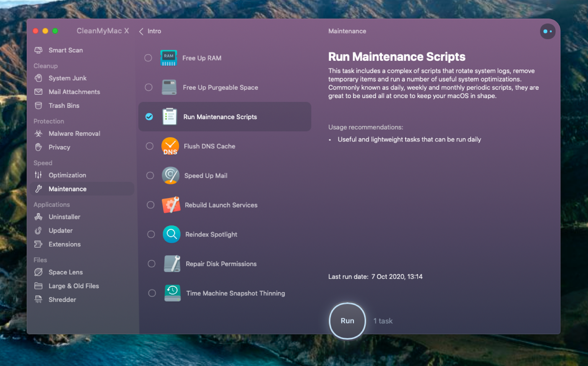The height and width of the screenshot is (366, 588).
Task: Click the Time Machine Snapshot Thinning icon
Action: (173, 293)
